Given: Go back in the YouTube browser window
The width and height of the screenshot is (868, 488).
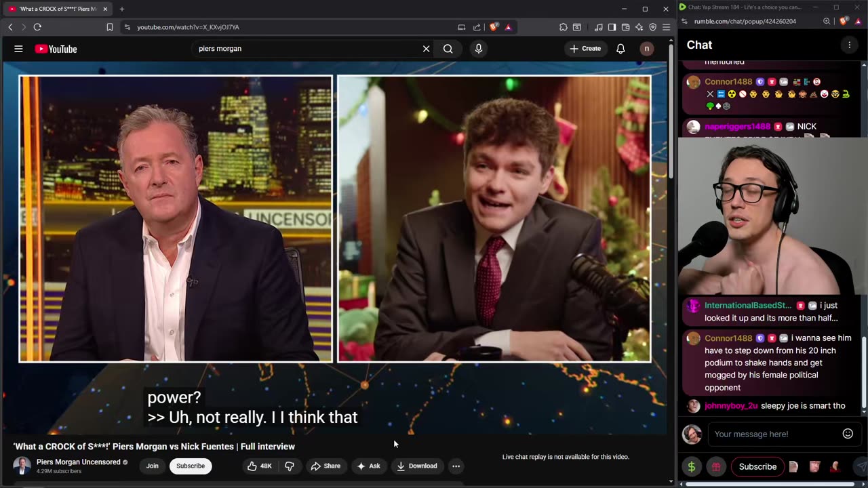Looking at the screenshot, I should tap(10, 27).
